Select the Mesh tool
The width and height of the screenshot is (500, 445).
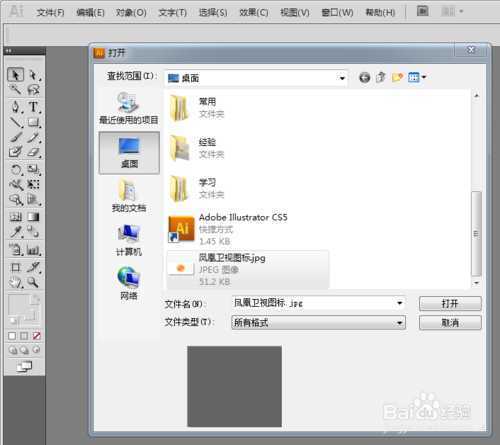pyautogui.click(x=16, y=217)
